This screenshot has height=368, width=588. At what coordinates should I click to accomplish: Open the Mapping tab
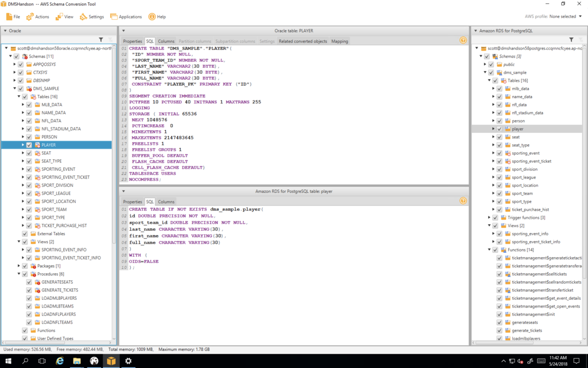(340, 41)
